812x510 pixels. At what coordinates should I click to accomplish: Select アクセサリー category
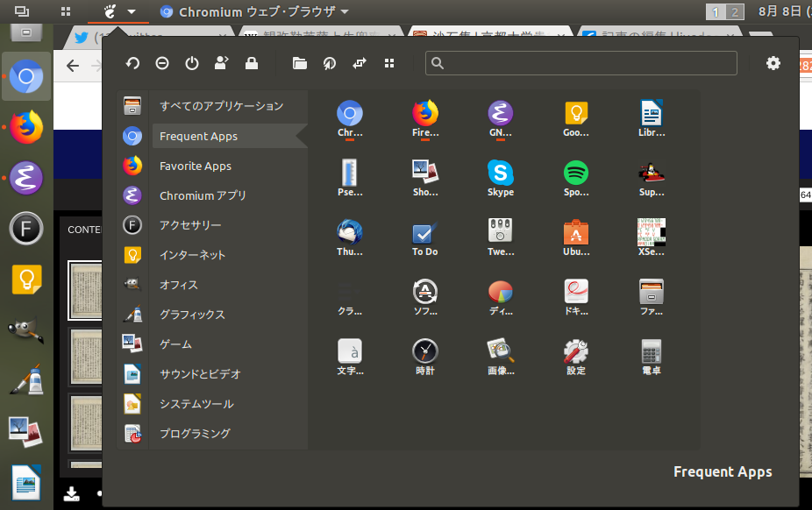click(x=230, y=225)
